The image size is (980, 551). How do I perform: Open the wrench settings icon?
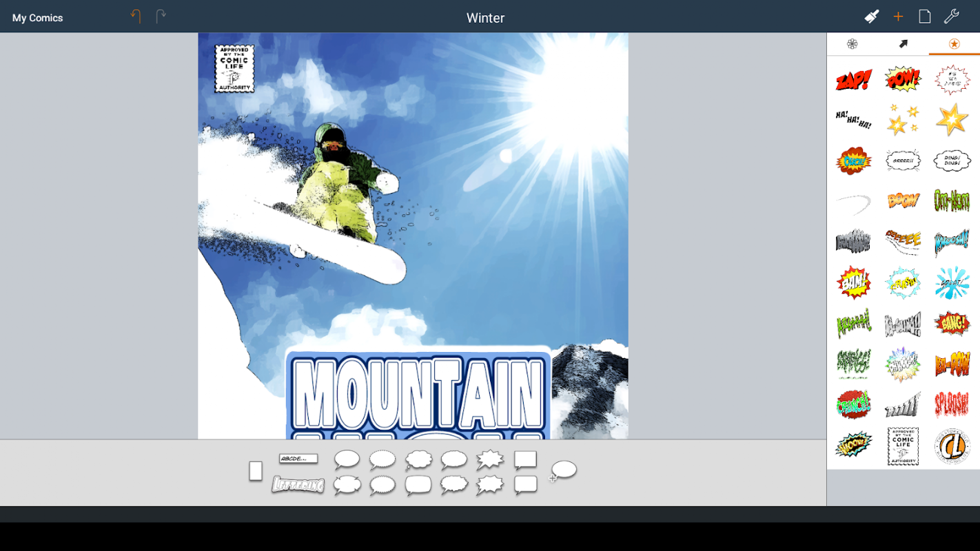(x=952, y=17)
